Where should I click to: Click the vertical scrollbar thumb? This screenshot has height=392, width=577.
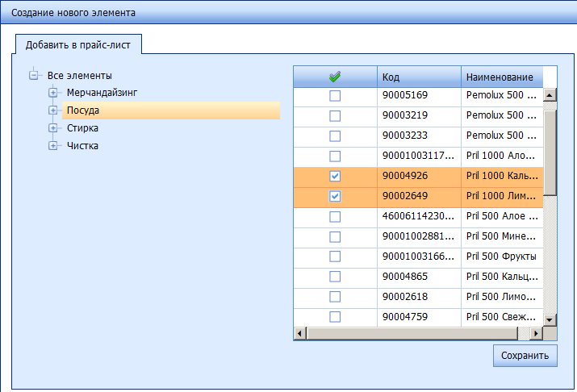(550, 152)
